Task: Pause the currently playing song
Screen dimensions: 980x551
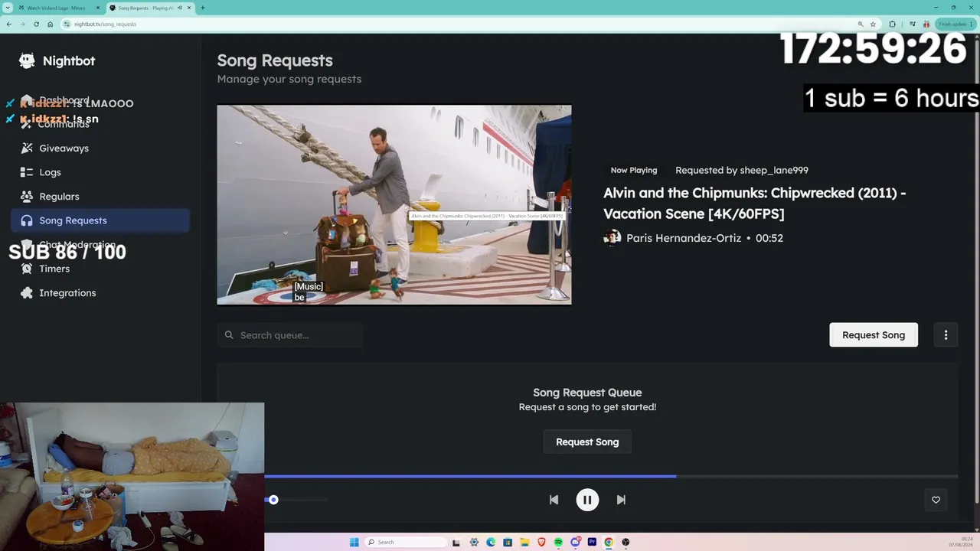Action: (587, 500)
